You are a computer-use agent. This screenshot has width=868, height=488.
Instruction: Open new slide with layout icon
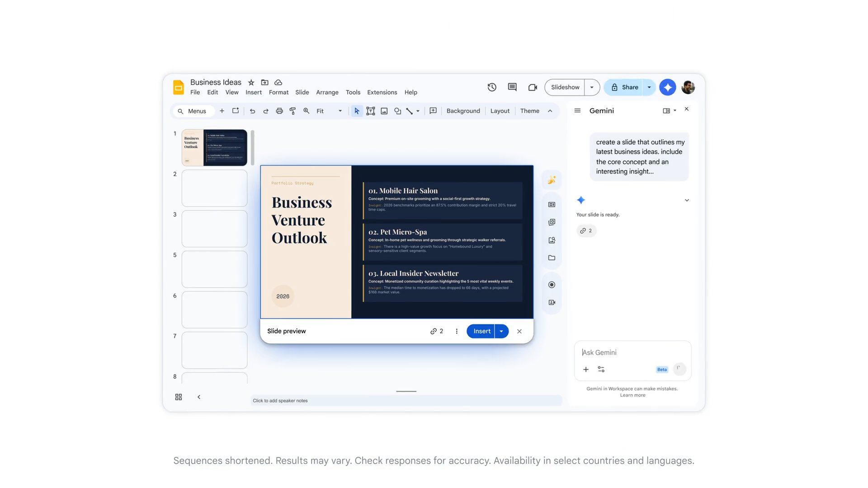click(x=236, y=111)
